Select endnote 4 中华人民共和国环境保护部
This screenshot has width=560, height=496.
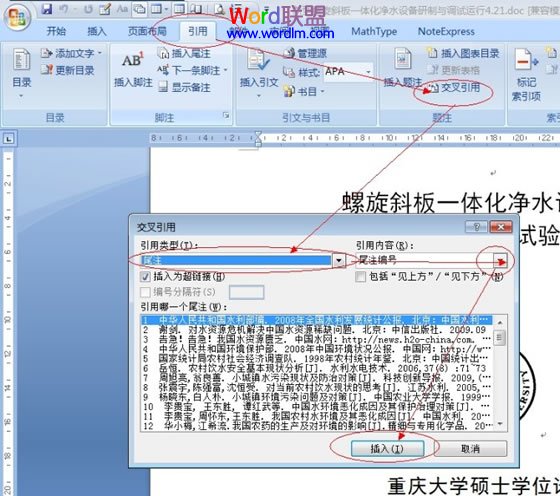coord(316,349)
